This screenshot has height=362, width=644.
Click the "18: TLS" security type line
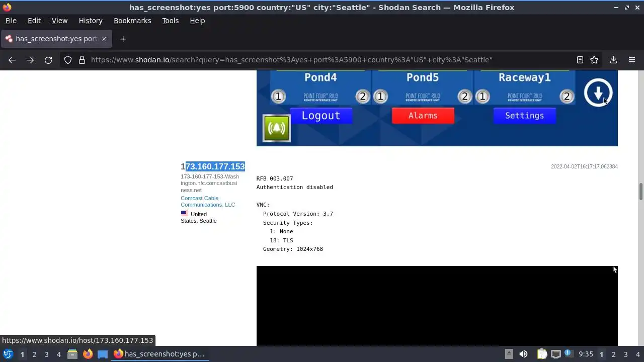click(281, 240)
